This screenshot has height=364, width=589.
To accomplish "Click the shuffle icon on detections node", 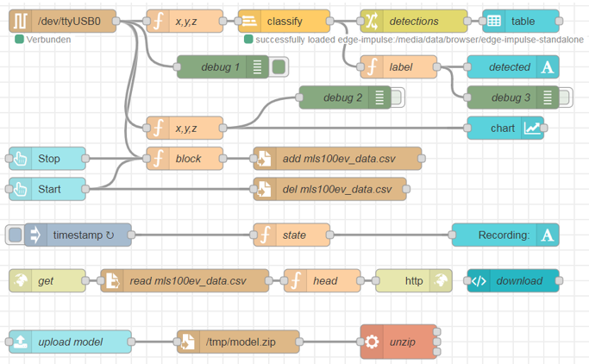I will (x=372, y=22).
